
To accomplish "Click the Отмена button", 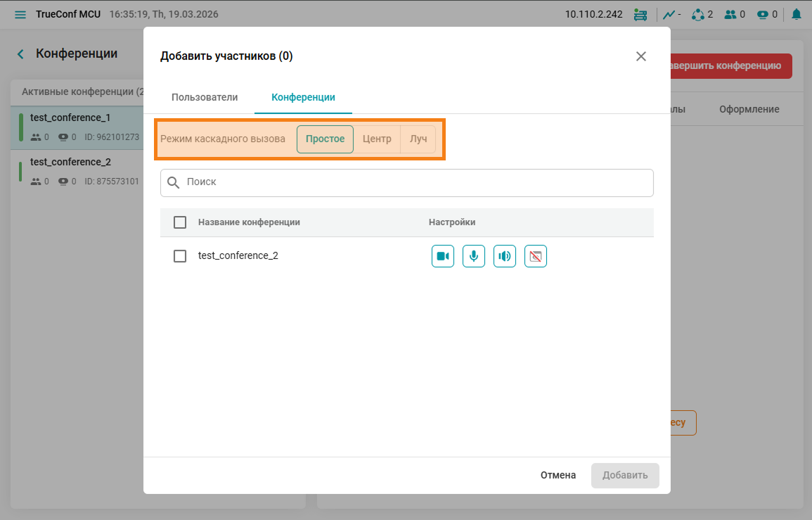I will pyautogui.click(x=558, y=475).
